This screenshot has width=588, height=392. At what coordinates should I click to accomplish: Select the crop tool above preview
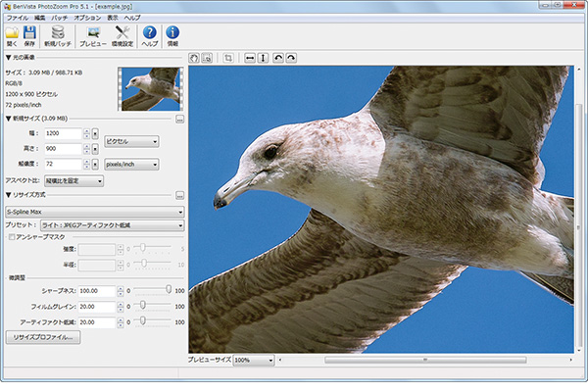pos(227,59)
